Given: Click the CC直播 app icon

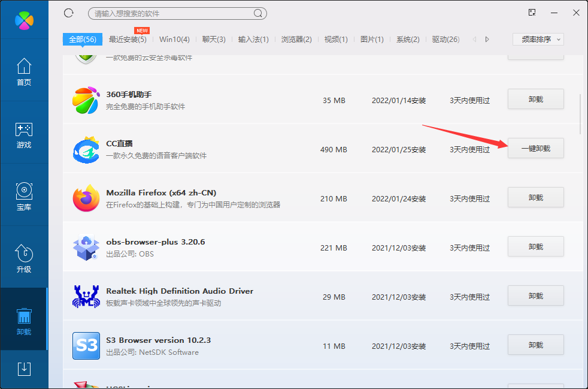Looking at the screenshot, I should 86,149.
